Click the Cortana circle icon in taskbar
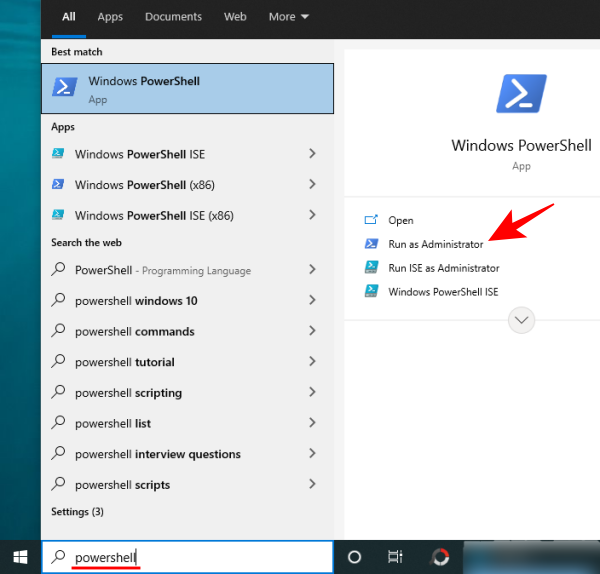This screenshot has width=600, height=574. [354, 557]
